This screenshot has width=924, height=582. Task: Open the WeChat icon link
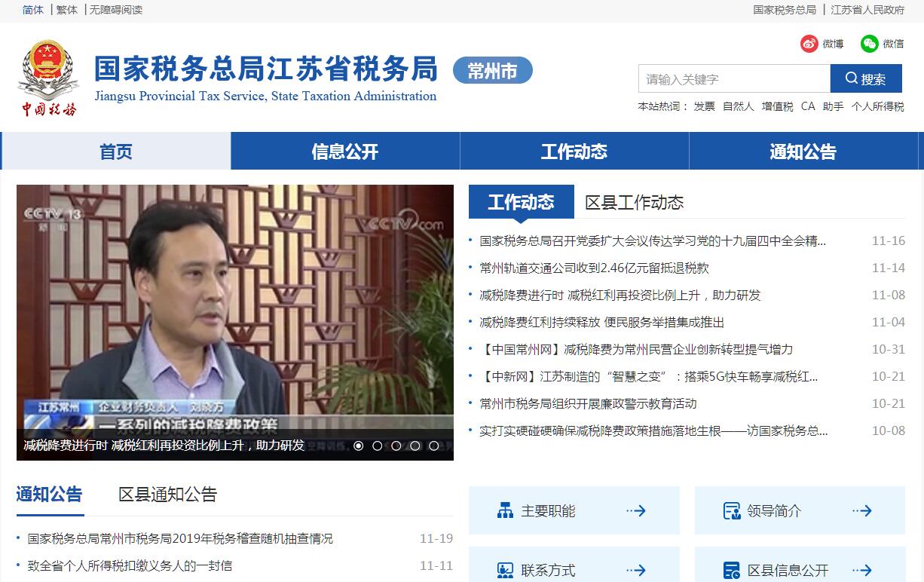pos(870,44)
